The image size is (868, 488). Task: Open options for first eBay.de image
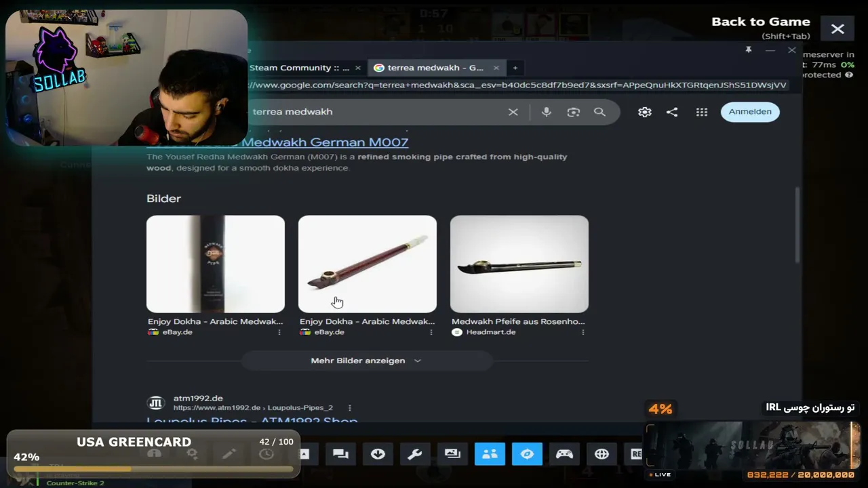tap(279, 332)
